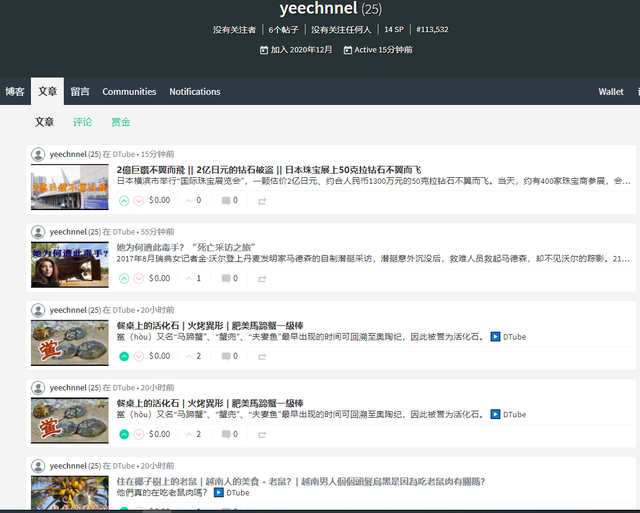
Task: Open author name yeechnnel on the 55分钟前 post
Action: pyautogui.click(x=68, y=232)
